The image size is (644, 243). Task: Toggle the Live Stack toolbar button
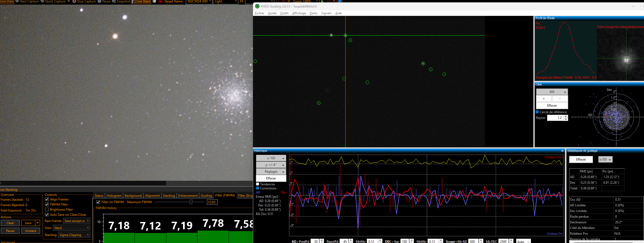[x=141, y=2]
